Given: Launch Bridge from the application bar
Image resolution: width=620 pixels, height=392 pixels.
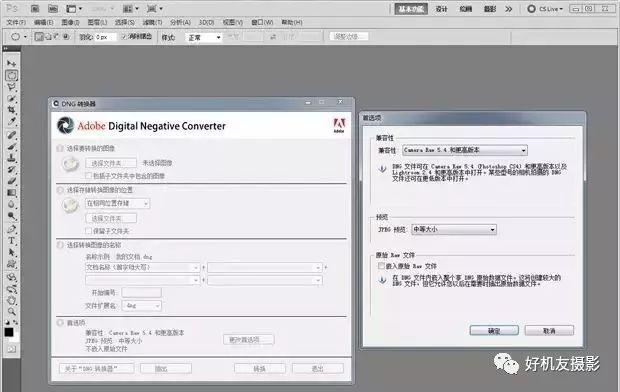Looking at the screenshot, I should click(x=35, y=8).
